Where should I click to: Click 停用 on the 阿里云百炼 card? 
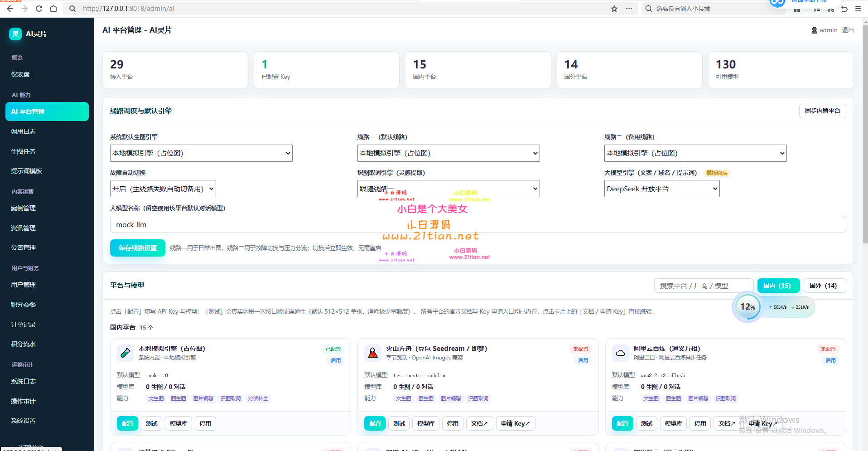point(700,423)
